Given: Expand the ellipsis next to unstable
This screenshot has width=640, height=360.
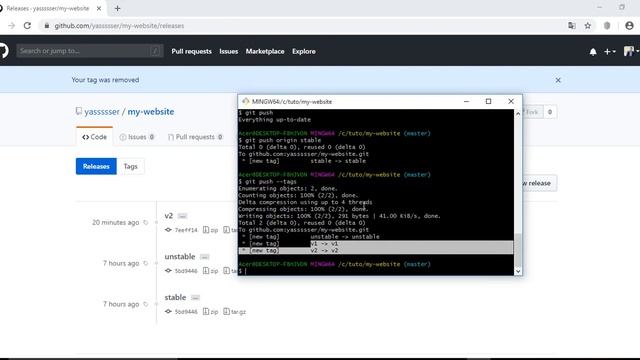Looking at the screenshot, I should click(x=205, y=257).
